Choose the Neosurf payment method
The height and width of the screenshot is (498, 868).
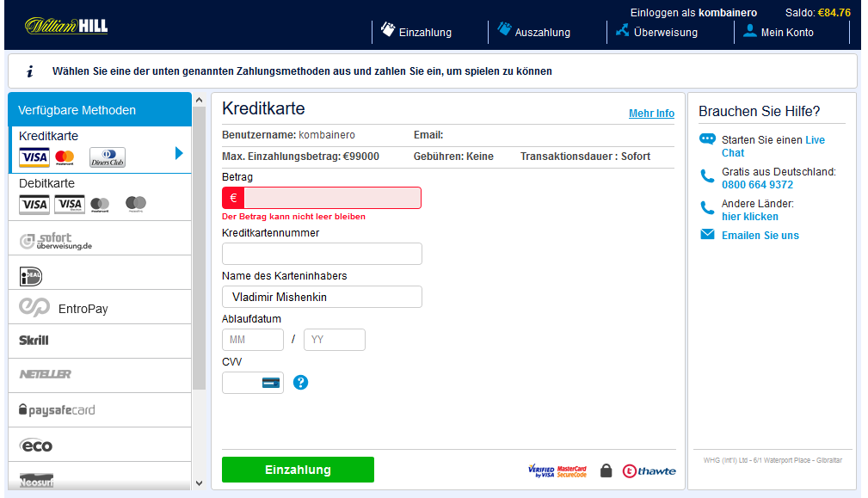(x=100, y=476)
